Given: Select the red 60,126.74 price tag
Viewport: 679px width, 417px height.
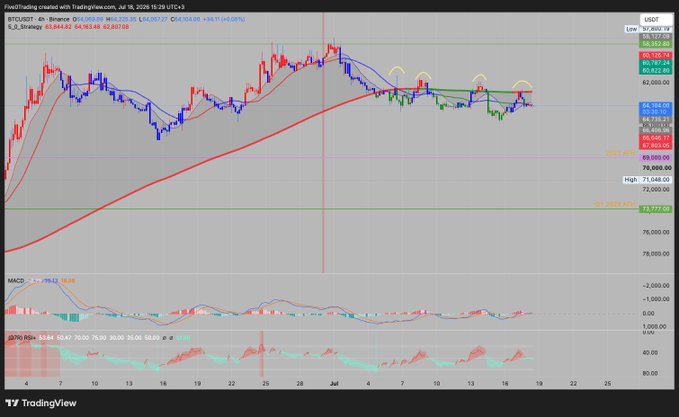Looking at the screenshot, I should (x=656, y=56).
